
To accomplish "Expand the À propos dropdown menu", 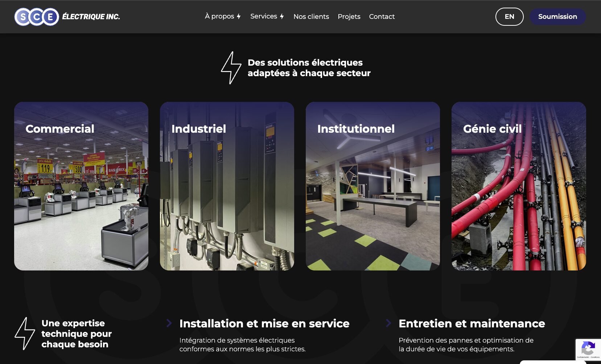I will click(x=219, y=16).
